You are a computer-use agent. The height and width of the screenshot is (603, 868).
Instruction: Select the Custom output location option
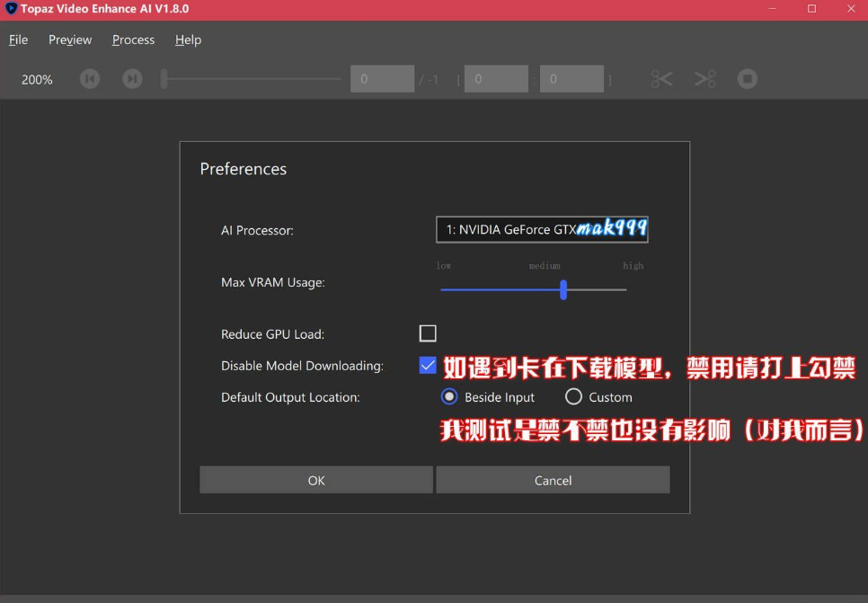pos(573,396)
